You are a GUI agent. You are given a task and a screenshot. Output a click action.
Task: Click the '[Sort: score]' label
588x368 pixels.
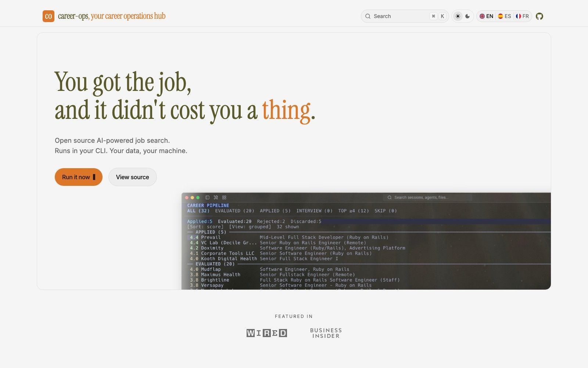point(205,227)
